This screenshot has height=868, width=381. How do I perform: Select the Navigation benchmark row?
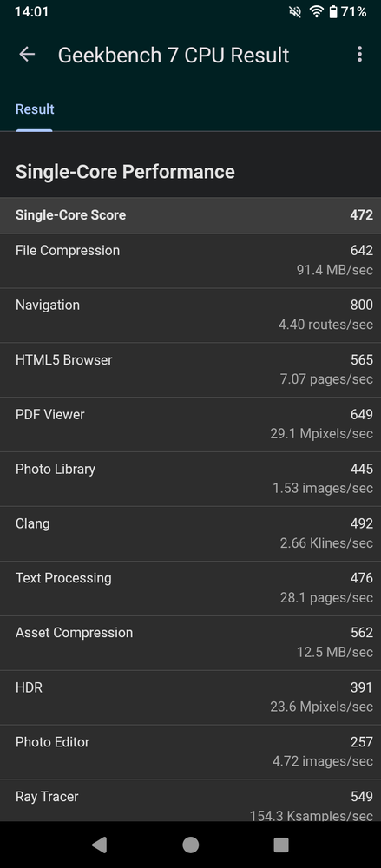coord(191,315)
